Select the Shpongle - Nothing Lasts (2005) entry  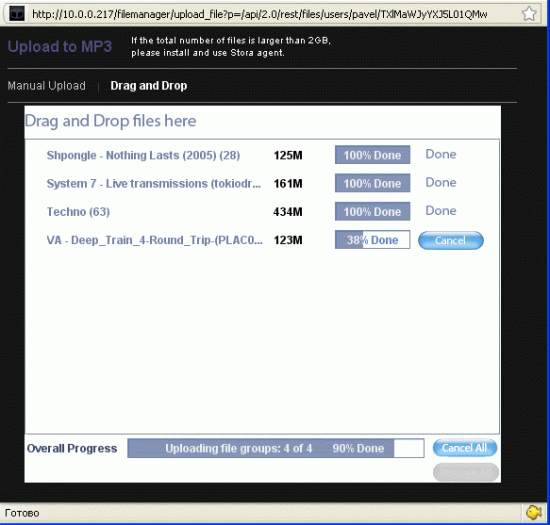click(x=143, y=155)
